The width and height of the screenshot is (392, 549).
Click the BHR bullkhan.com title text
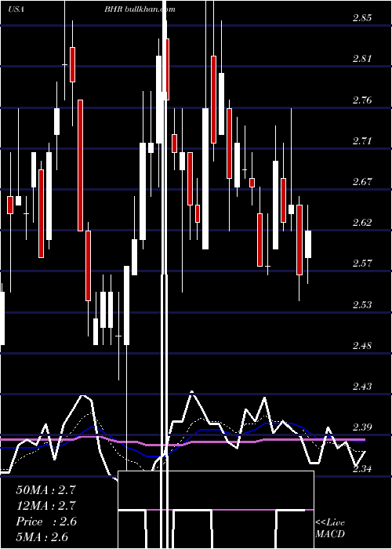click(x=140, y=9)
